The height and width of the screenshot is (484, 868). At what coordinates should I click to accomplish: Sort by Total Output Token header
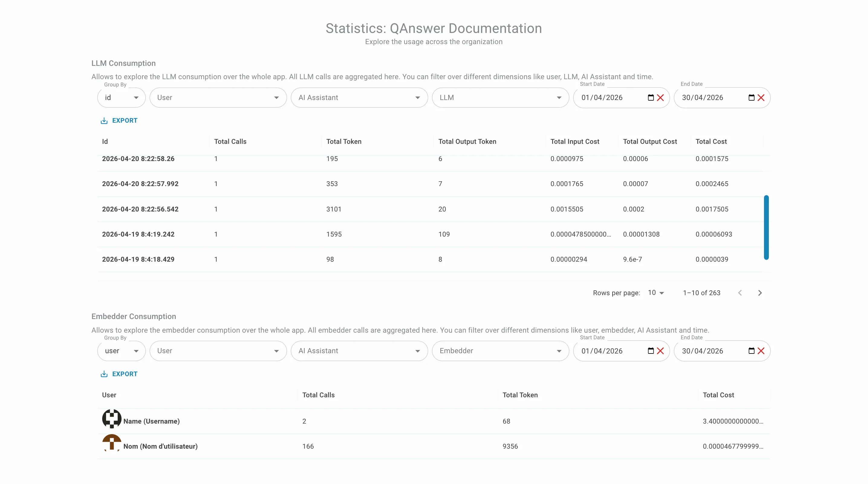point(467,142)
